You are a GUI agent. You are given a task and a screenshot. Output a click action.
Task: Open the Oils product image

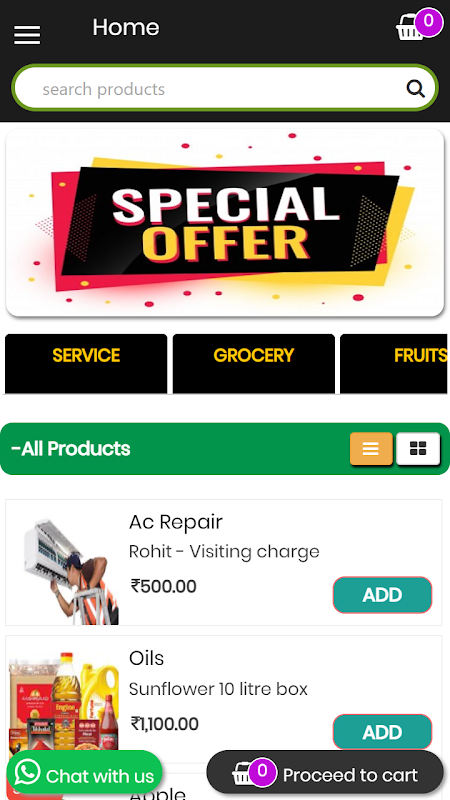point(64,700)
